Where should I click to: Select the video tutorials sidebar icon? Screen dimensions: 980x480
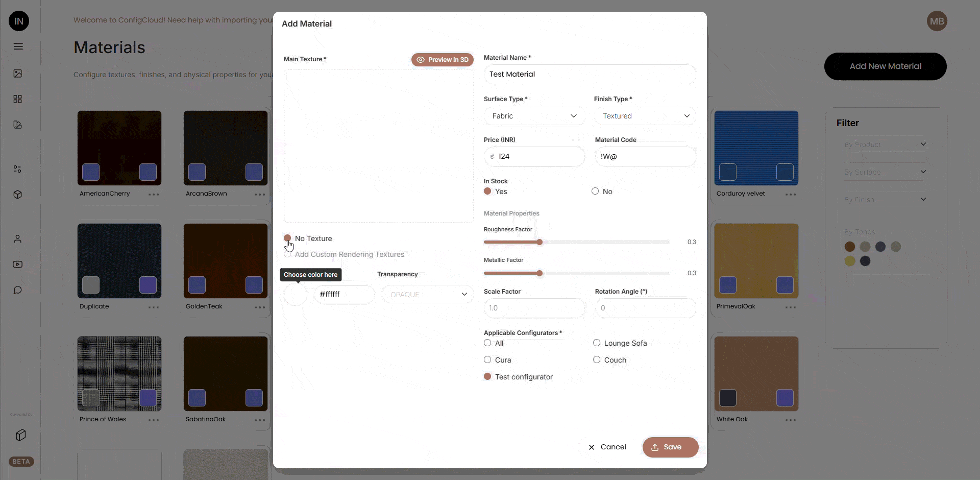[x=18, y=265]
